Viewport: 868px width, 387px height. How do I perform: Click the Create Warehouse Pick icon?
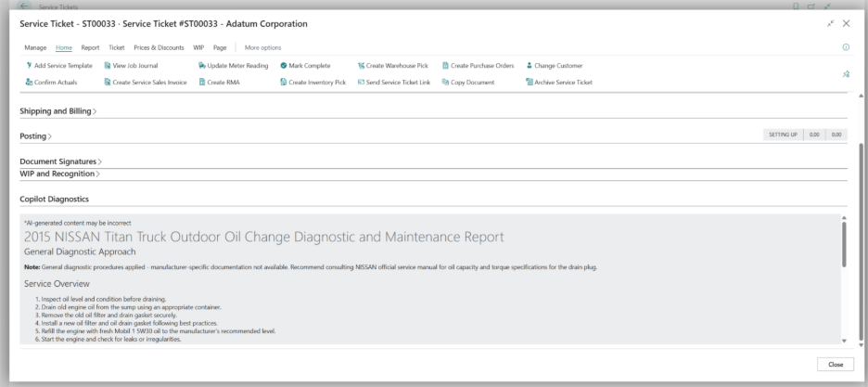tap(361, 65)
